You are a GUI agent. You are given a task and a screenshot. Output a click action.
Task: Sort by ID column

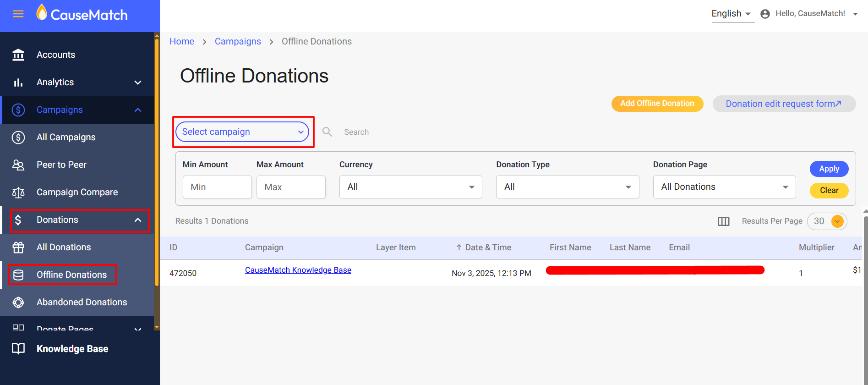(x=173, y=247)
